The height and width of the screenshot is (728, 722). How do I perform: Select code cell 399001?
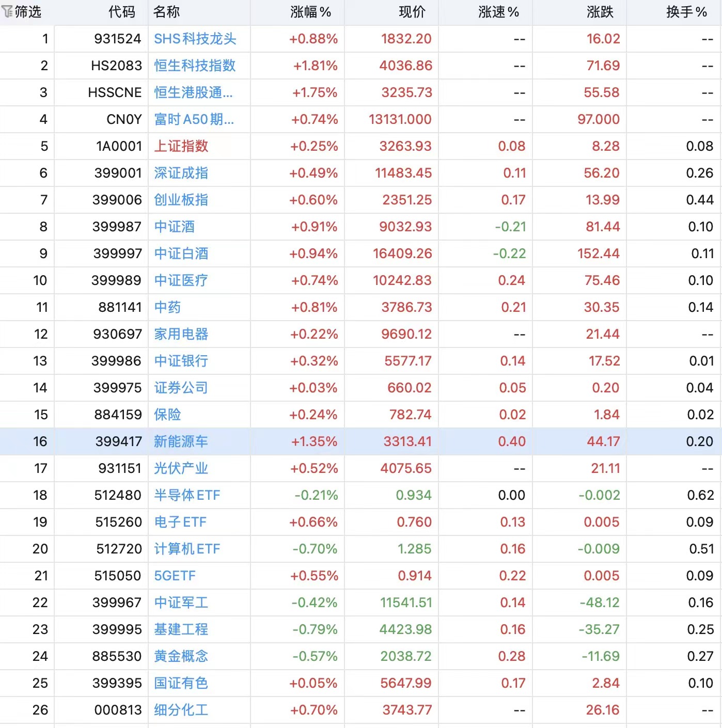click(118, 173)
